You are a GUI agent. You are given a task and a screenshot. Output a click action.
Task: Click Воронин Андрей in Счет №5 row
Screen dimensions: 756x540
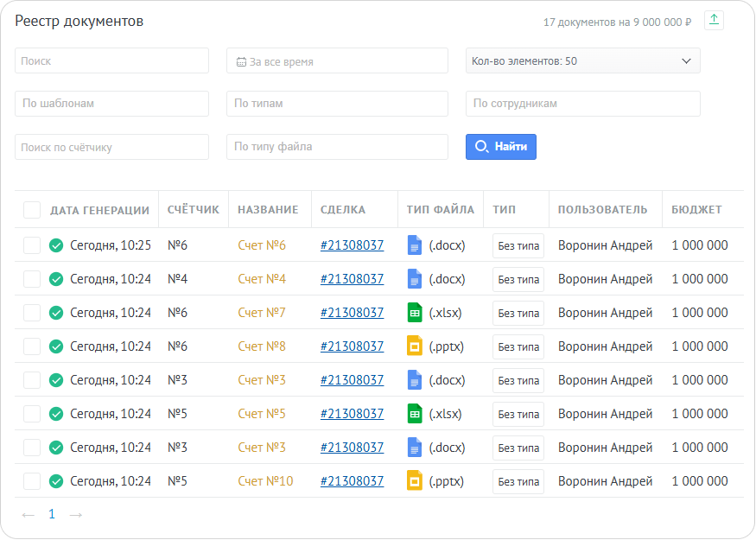(x=605, y=414)
